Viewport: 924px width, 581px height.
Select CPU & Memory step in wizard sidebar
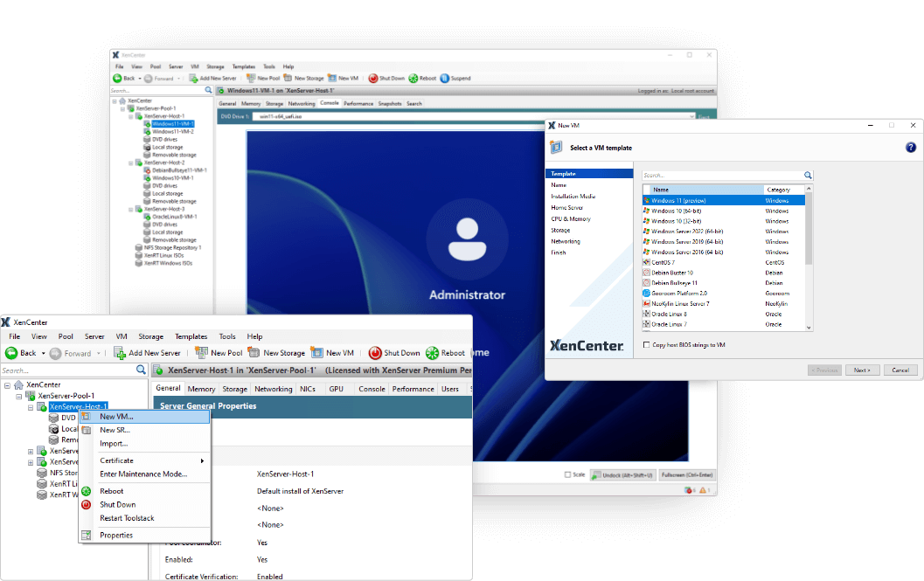coord(571,218)
